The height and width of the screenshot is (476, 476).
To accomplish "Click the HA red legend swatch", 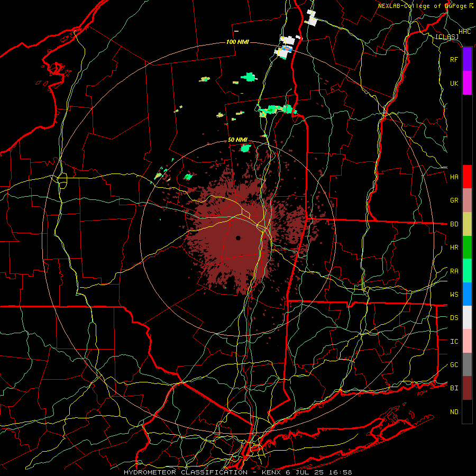I will pos(467,177).
